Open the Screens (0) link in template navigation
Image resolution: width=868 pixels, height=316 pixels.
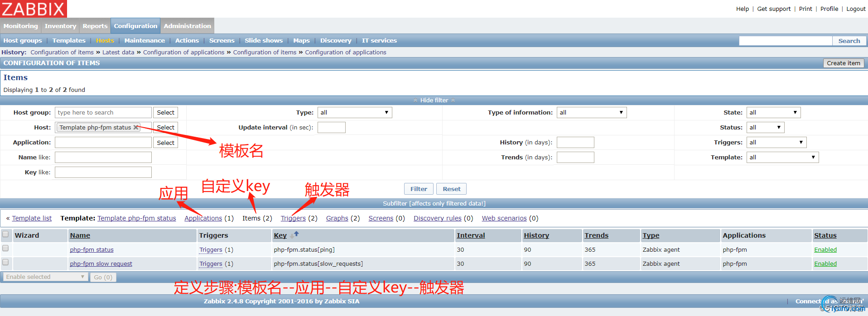pos(381,218)
